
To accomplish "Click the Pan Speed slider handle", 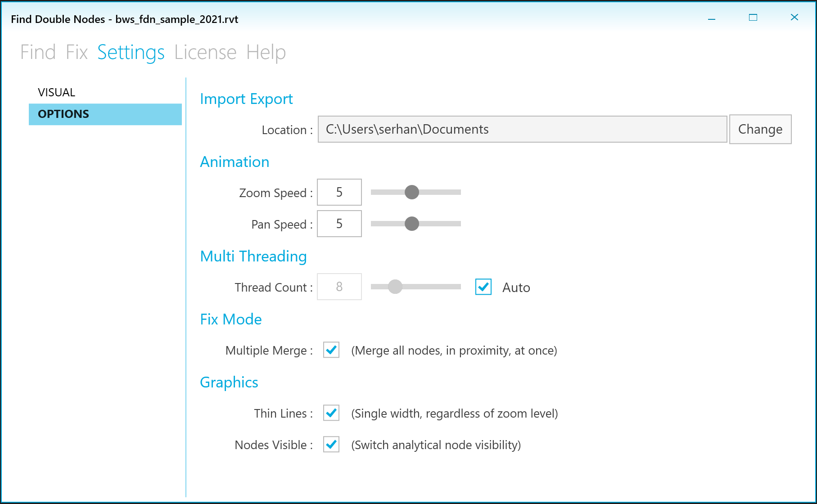I will coord(412,224).
